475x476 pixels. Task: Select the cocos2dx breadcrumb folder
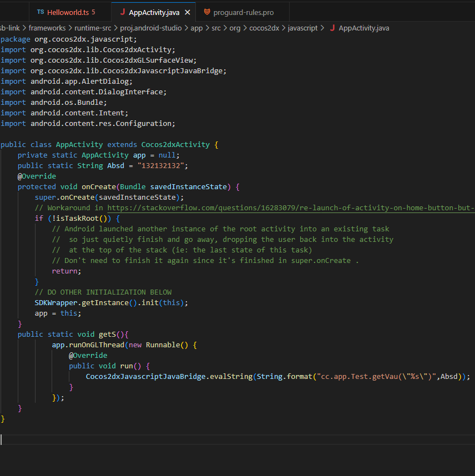point(265,28)
